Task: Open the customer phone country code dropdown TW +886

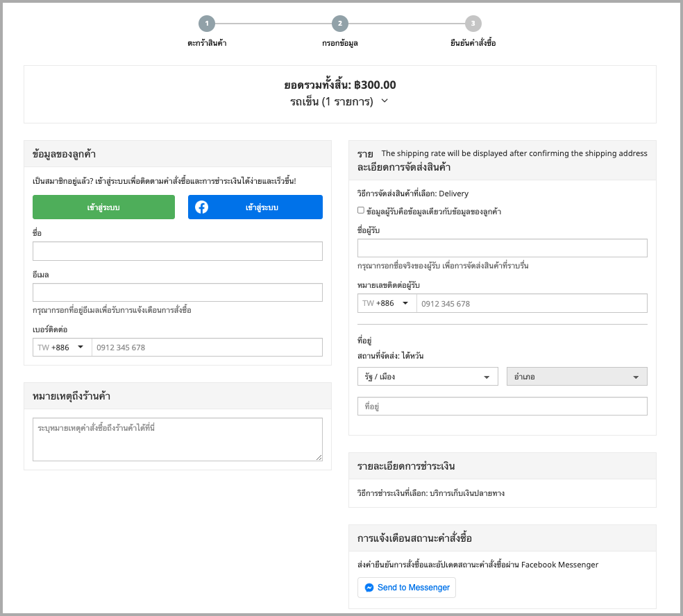Action: (x=62, y=348)
